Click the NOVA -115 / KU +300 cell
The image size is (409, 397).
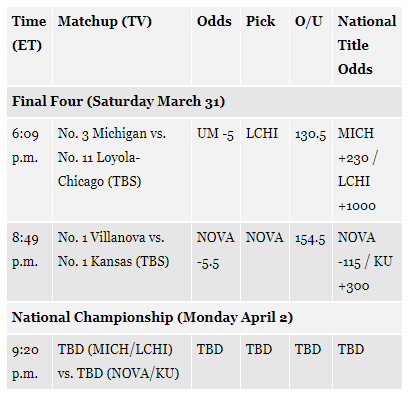[x=367, y=262]
